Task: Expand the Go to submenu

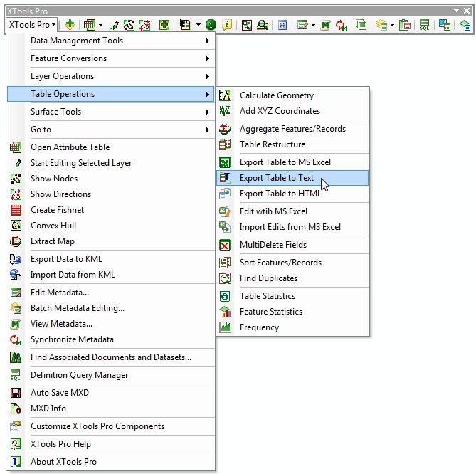Action: coord(111,130)
